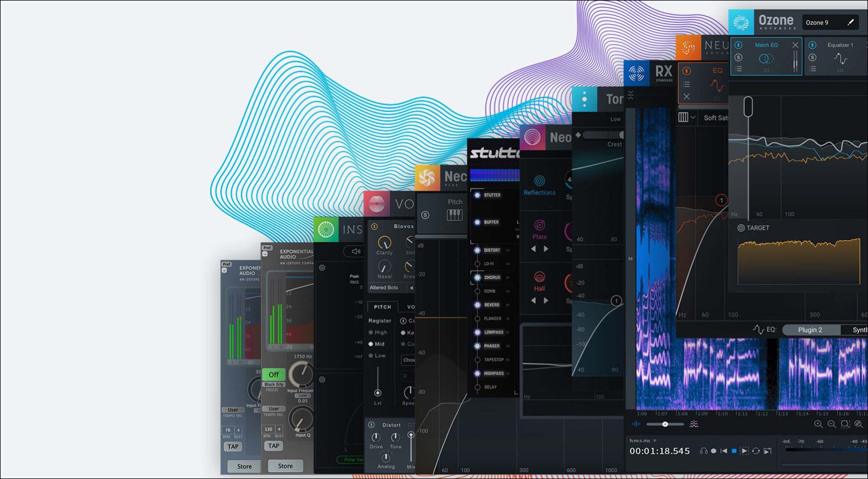Viewport: 868px width, 479px height.
Task: Click the zoom in magnifier in RX
Action: [818, 424]
